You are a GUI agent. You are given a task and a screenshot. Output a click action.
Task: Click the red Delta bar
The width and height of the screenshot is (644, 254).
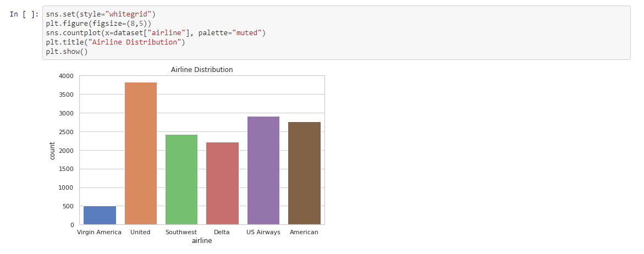222,184
